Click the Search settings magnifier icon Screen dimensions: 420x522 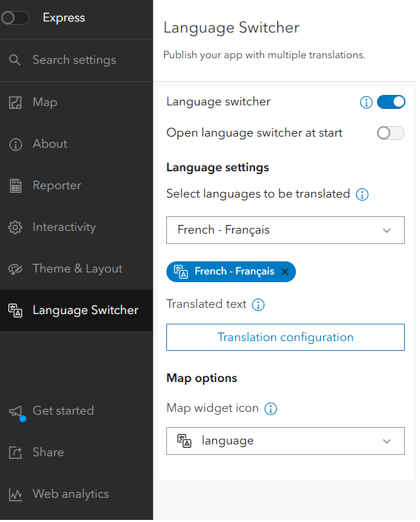(x=15, y=60)
